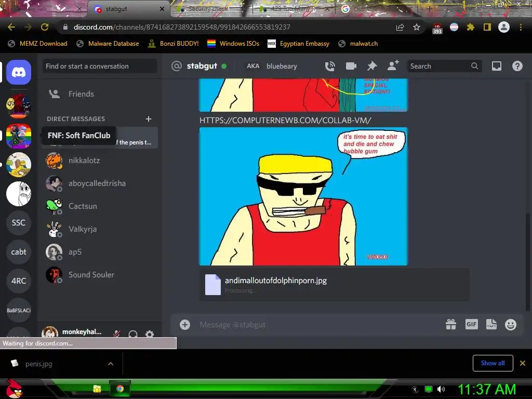Open the Chrome three-dot menu
The height and width of the screenshot is (399, 532).
(521, 27)
